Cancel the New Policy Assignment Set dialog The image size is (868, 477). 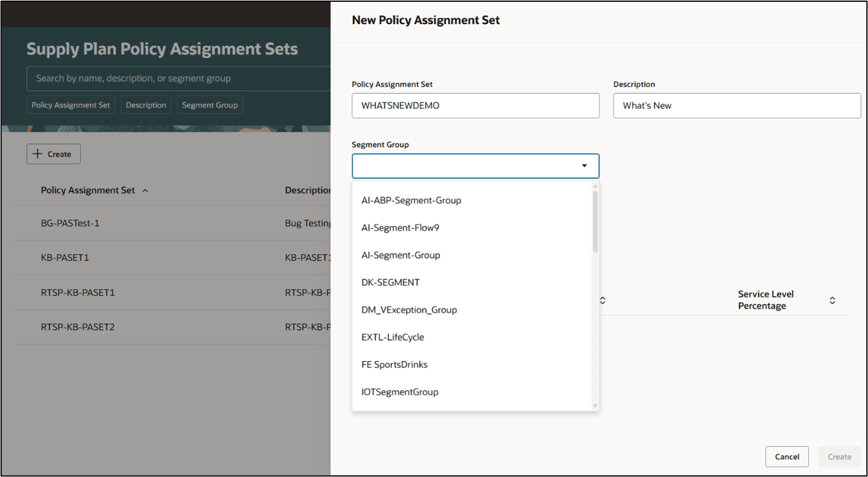[786, 456]
